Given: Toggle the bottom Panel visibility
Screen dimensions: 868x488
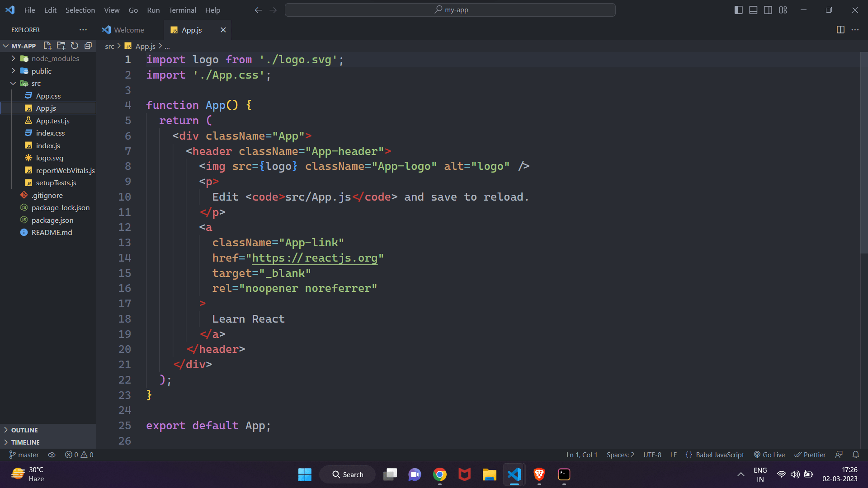Looking at the screenshot, I should click(x=753, y=10).
